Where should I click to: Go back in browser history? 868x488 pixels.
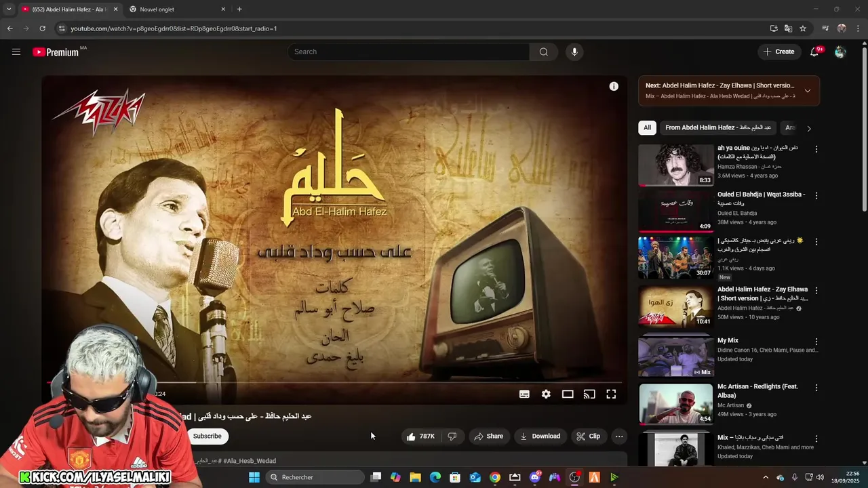(x=9, y=28)
